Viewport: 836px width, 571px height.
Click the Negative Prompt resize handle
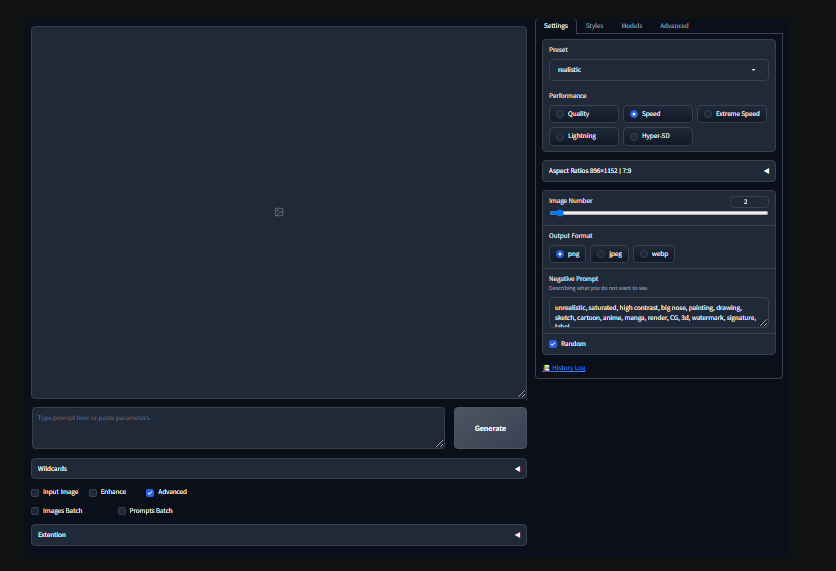tap(763, 323)
